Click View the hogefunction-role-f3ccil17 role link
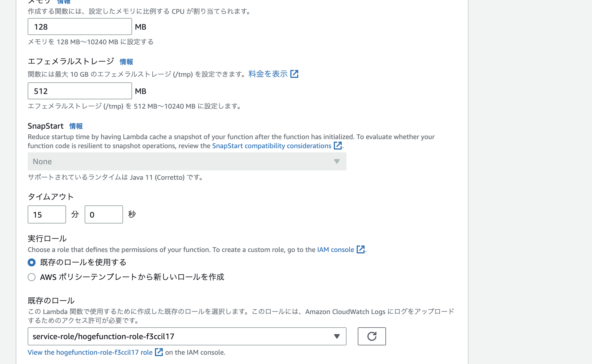Viewport: 592px width, 364px height. [x=89, y=352]
